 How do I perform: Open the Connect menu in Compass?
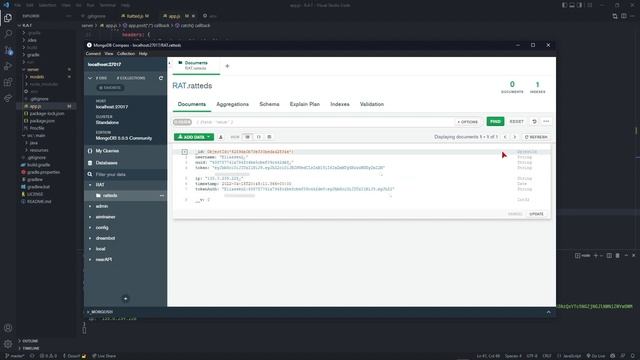click(x=93, y=53)
